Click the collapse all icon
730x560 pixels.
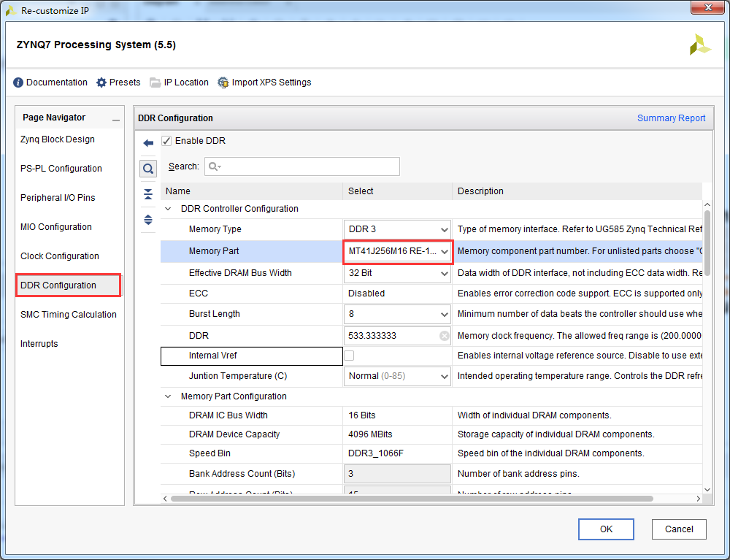point(148,194)
